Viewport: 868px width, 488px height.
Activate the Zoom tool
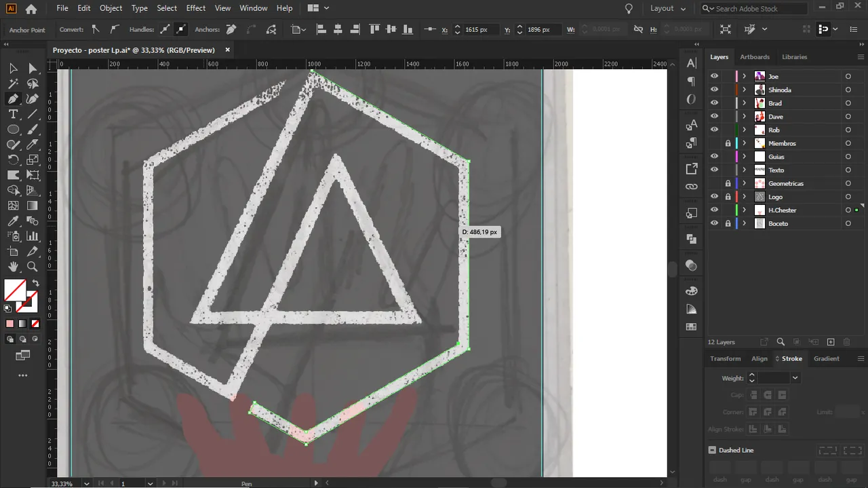(33, 267)
